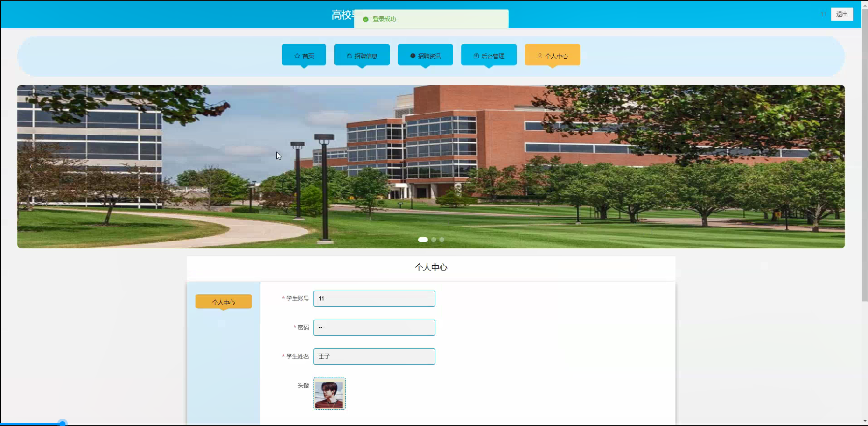Select the 个人中心 sidebar tab
This screenshot has height=426, width=868.
click(224, 302)
